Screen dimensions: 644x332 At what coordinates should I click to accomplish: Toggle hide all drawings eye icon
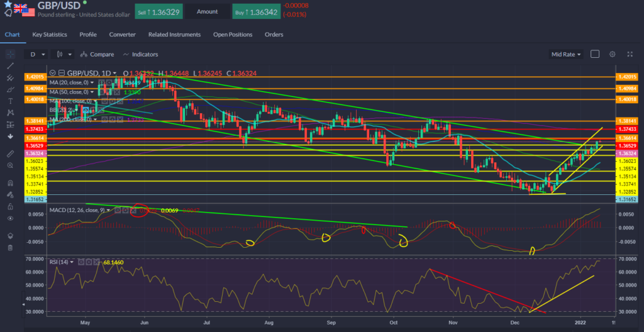tap(9, 218)
